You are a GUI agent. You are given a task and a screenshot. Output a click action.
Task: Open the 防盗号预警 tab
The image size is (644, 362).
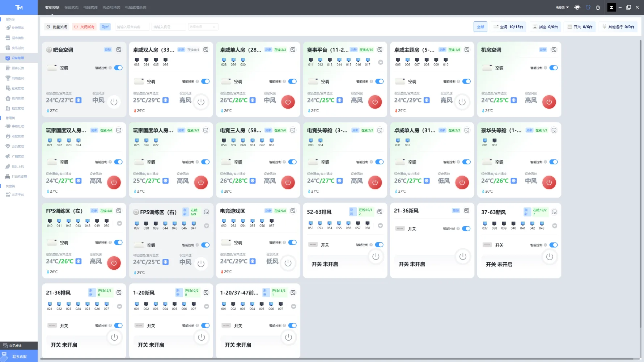click(x=111, y=7)
